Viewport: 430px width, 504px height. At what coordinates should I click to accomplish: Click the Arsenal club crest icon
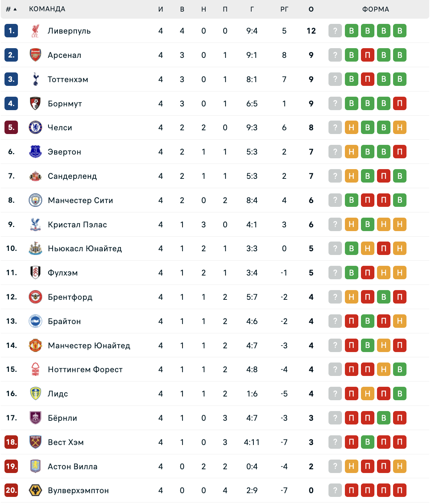point(35,55)
